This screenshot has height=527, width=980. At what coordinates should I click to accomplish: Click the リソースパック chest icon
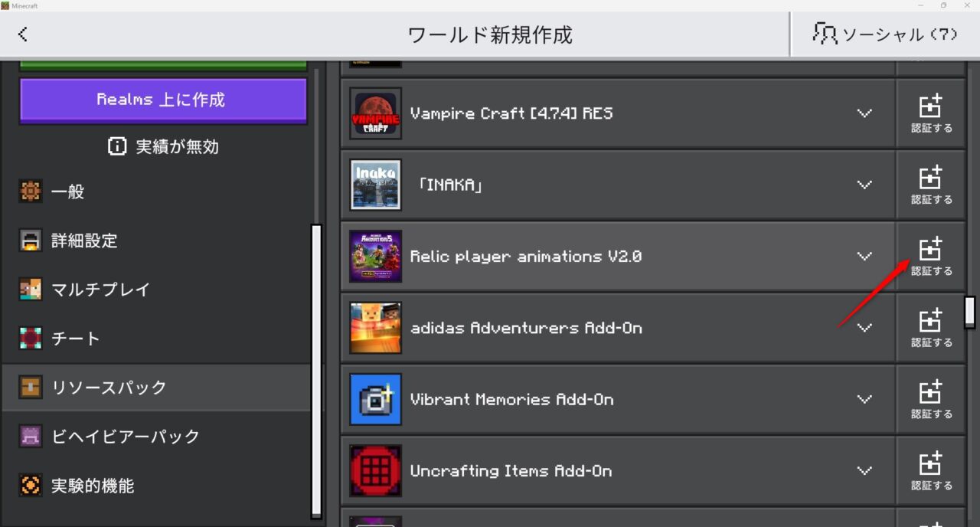click(31, 388)
